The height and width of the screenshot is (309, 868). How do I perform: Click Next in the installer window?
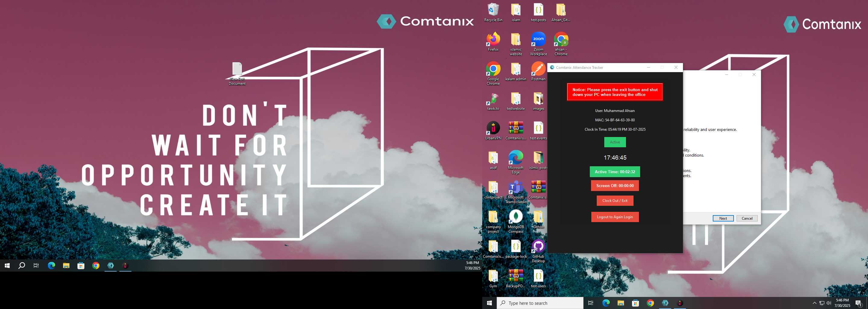point(723,218)
